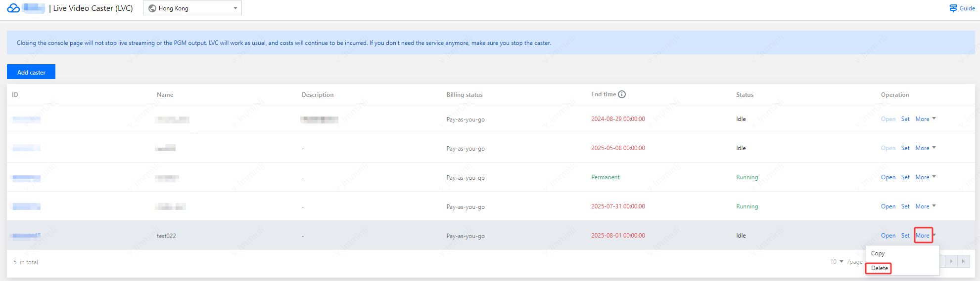Open the 10 per page dropdown
980x281 pixels.
coord(837,262)
